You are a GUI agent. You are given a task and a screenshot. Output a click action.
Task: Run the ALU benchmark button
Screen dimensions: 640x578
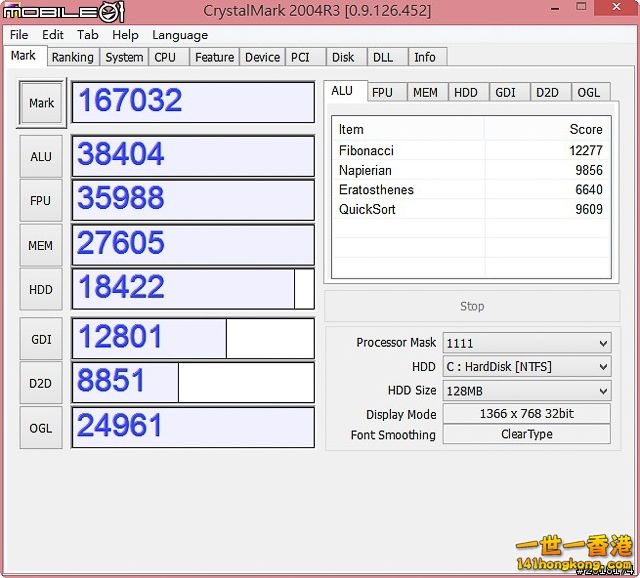click(41, 156)
